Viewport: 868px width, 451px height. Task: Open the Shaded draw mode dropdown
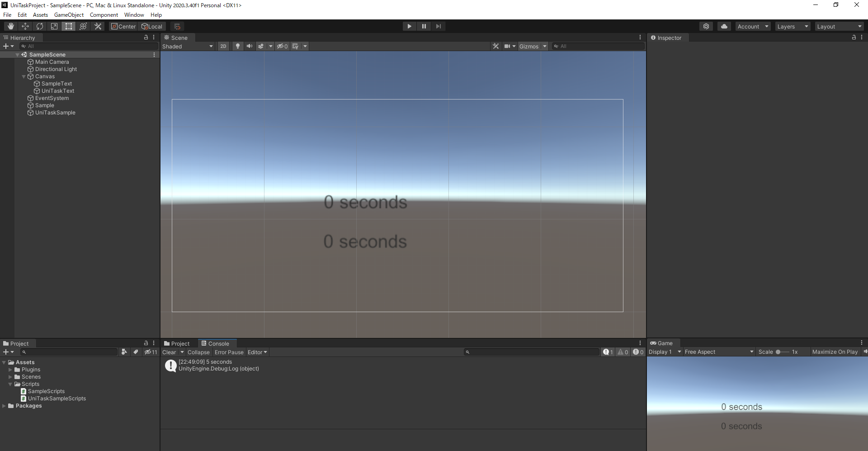click(x=188, y=46)
